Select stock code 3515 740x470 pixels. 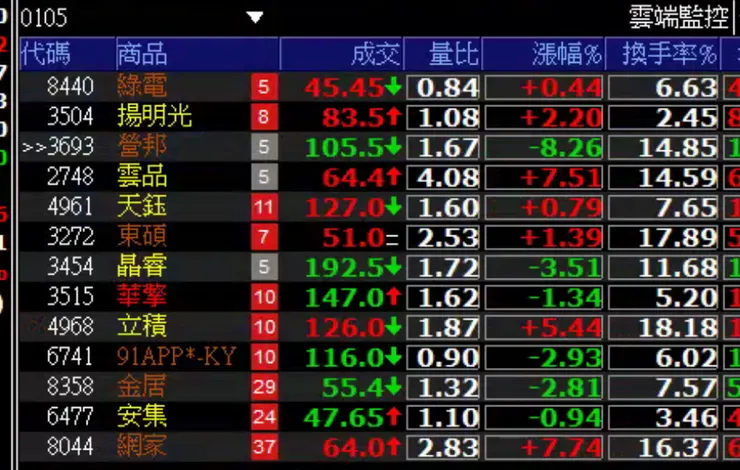(70, 297)
